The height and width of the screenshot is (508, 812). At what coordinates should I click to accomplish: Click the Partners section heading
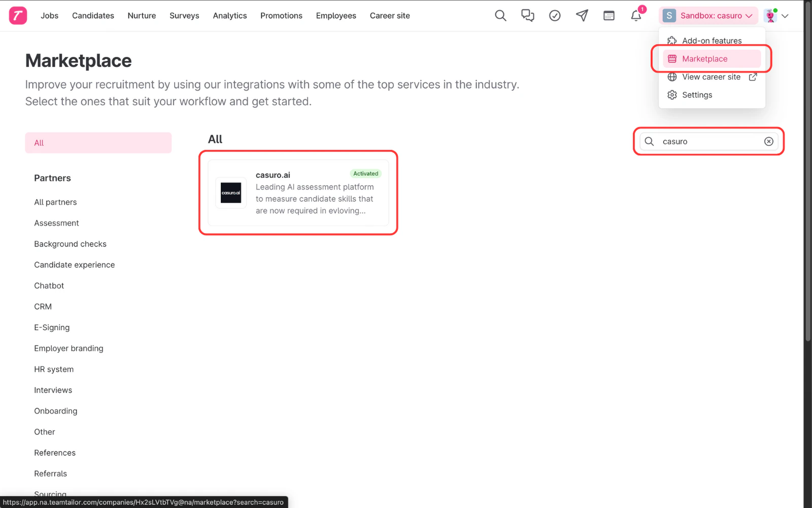52,178
